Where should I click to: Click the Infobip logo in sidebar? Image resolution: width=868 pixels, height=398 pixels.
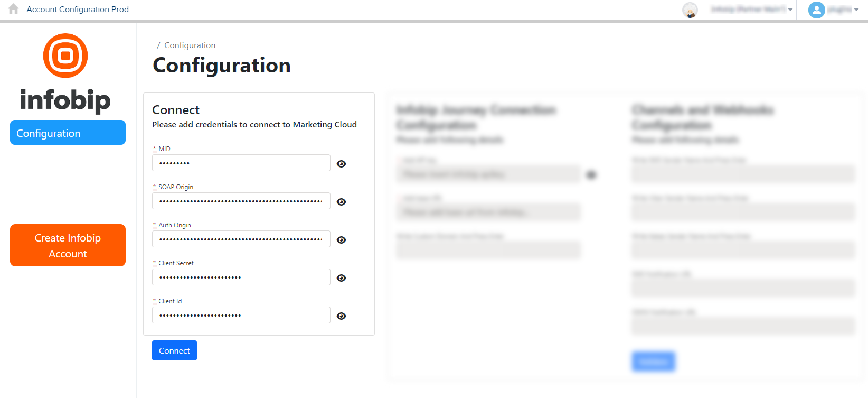pos(65,73)
